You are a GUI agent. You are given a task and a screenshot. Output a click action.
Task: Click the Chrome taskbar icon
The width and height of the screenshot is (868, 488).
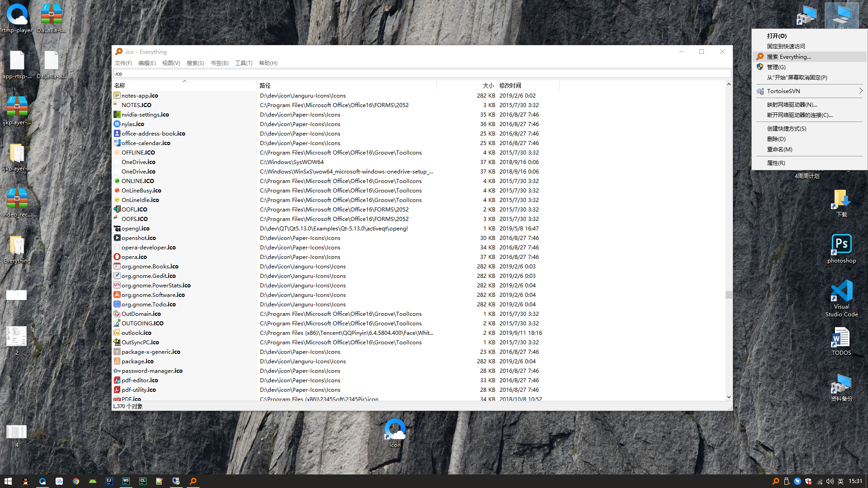click(x=76, y=481)
